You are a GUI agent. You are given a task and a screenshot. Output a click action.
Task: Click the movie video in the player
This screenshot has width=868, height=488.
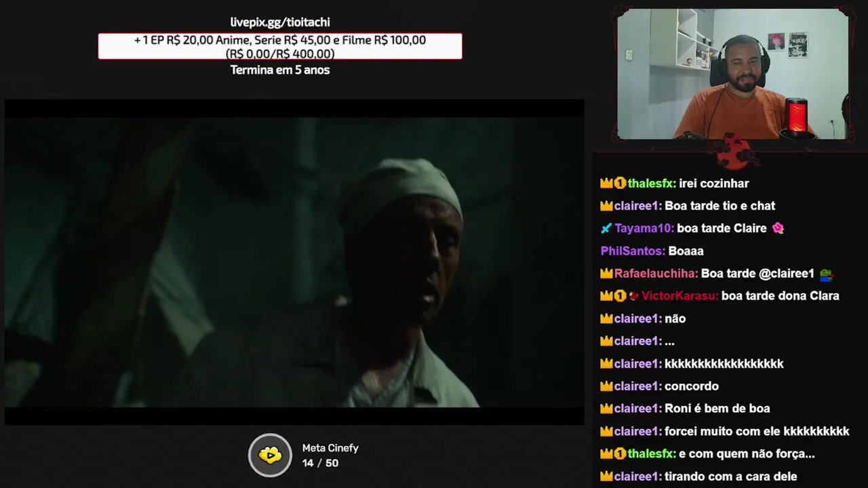tap(294, 262)
